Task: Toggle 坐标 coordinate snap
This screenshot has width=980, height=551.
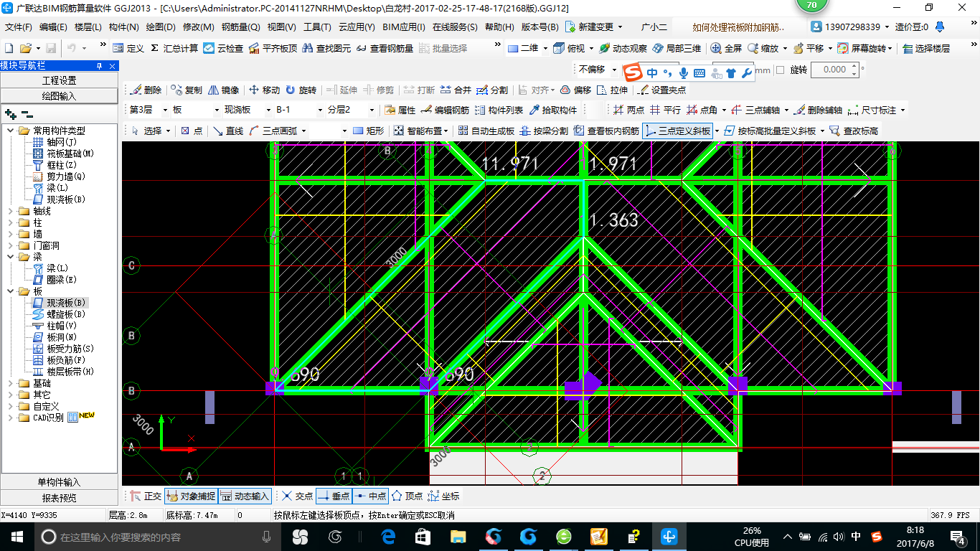Action: point(443,496)
